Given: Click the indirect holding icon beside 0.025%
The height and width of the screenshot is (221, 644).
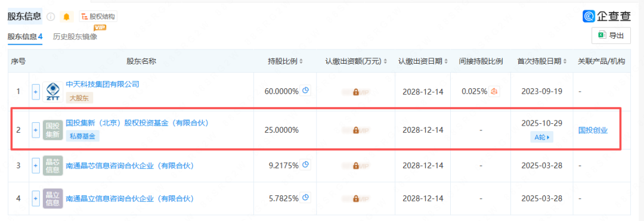Looking at the screenshot, I should pos(494,91).
